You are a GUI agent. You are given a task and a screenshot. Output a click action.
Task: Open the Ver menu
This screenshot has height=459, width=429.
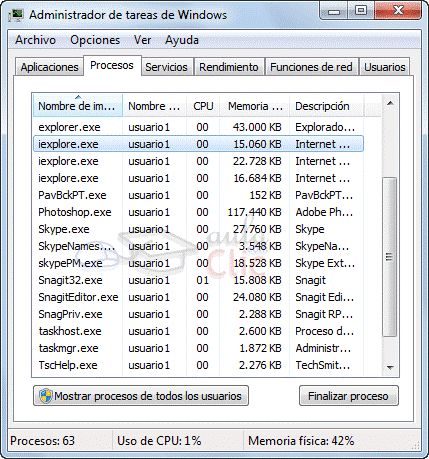click(x=142, y=40)
